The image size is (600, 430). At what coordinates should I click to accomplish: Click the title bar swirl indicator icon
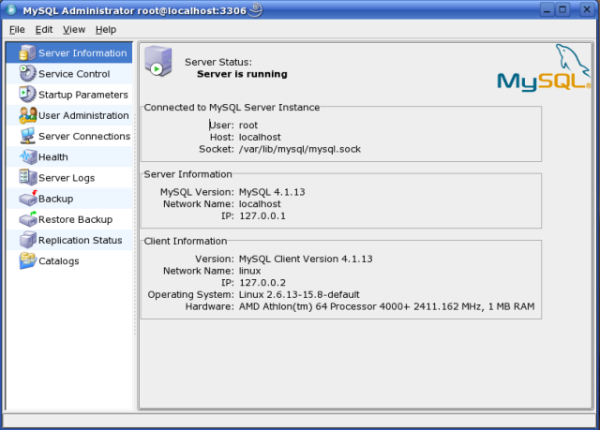coord(256,10)
